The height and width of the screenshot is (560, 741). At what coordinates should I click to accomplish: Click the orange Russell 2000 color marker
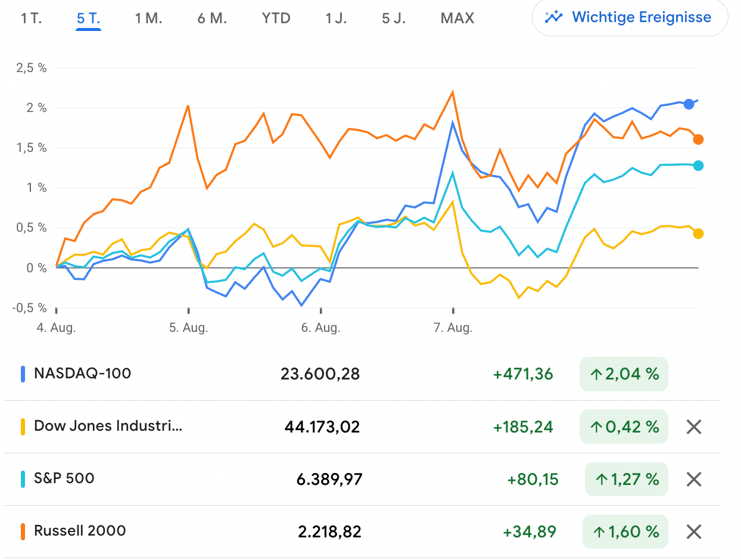point(23,531)
